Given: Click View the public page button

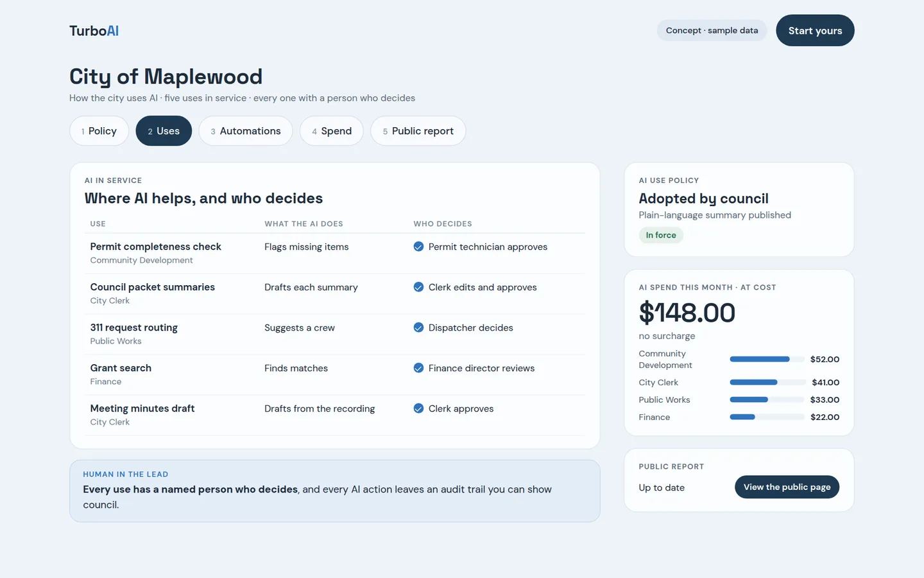Looking at the screenshot, I should [787, 487].
